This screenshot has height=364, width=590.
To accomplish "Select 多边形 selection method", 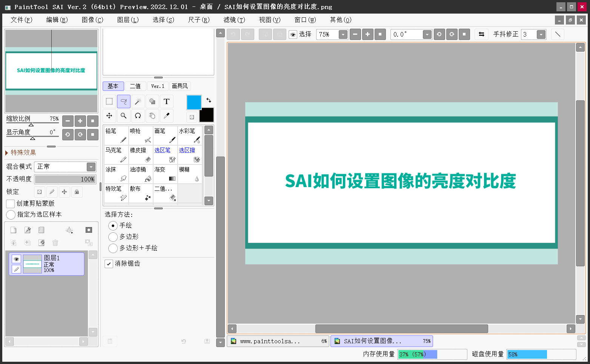I will coord(113,237).
